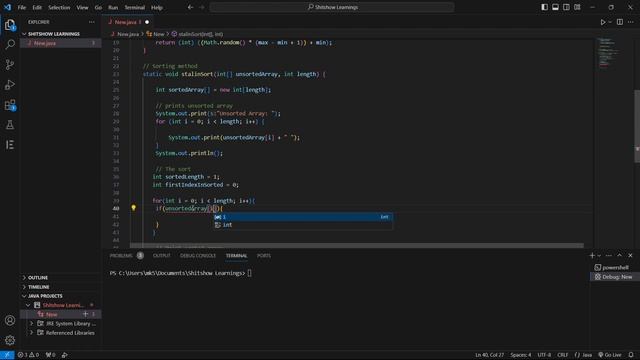
Task: Click the command center search box
Action: [332, 7]
